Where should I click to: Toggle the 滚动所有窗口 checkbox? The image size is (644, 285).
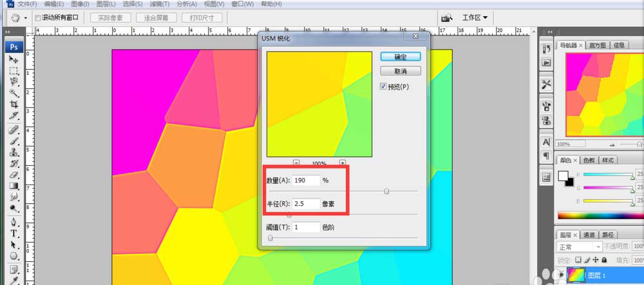[37, 18]
